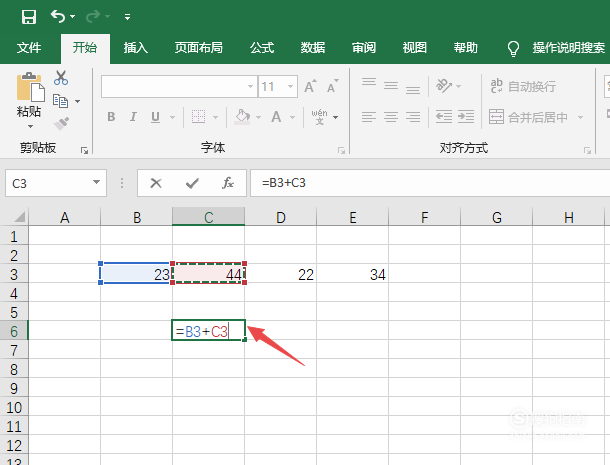Click the Save icon in quick access toolbar
Screen dimensions: 610x465
coord(29,17)
